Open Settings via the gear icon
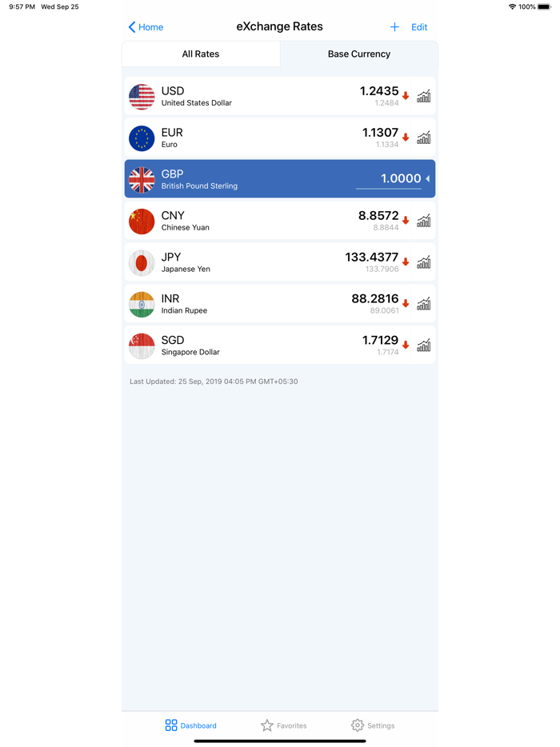The height and width of the screenshot is (747, 560). click(x=357, y=725)
